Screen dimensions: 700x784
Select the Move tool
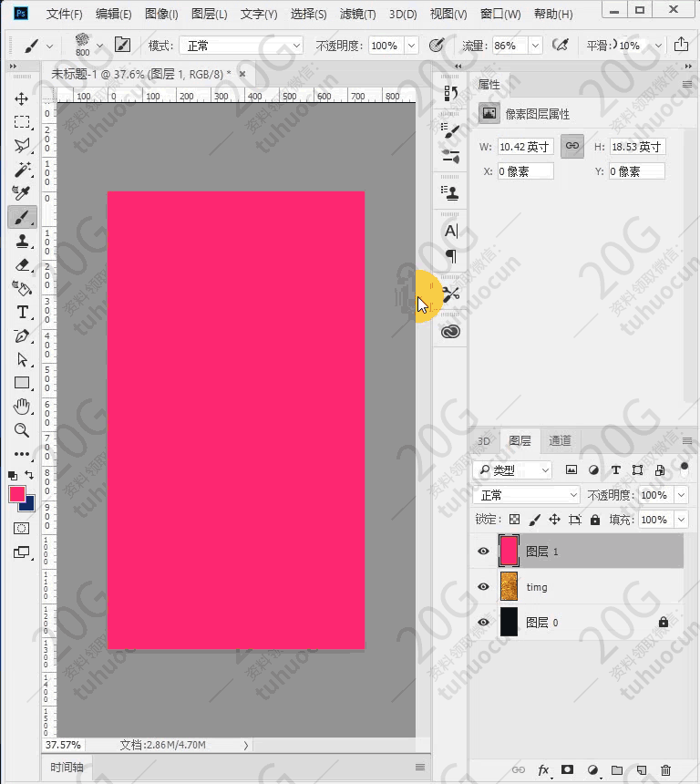[22, 98]
